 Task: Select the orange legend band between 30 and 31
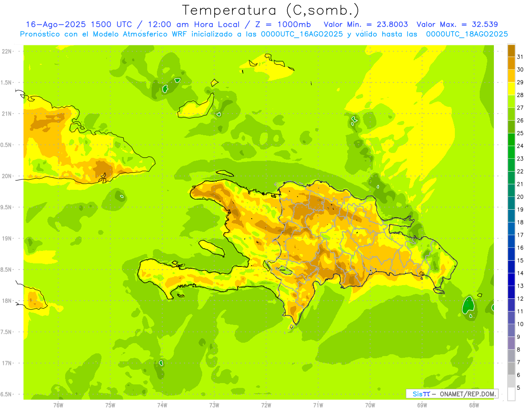[x=511, y=63]
